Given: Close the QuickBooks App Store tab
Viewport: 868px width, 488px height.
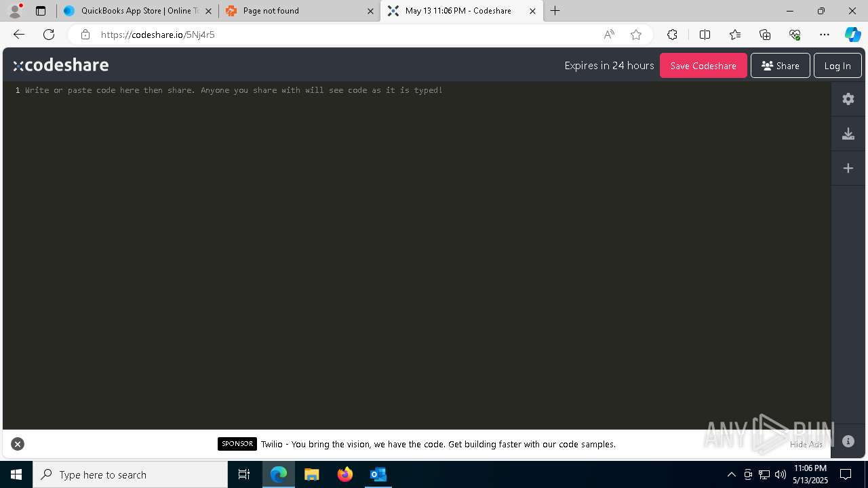Looking at the screenshot, I should click(x=208, y=11).
